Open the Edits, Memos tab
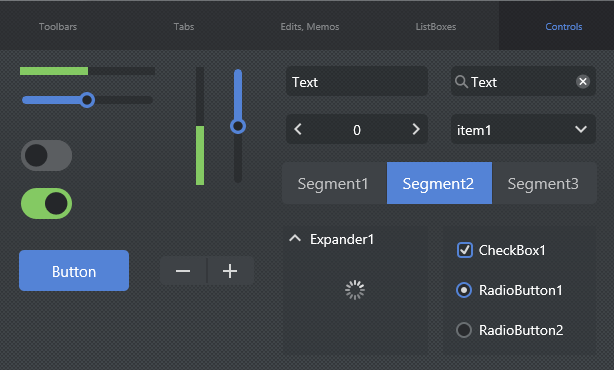The image size is (614, 370). (x=310, y=27)
